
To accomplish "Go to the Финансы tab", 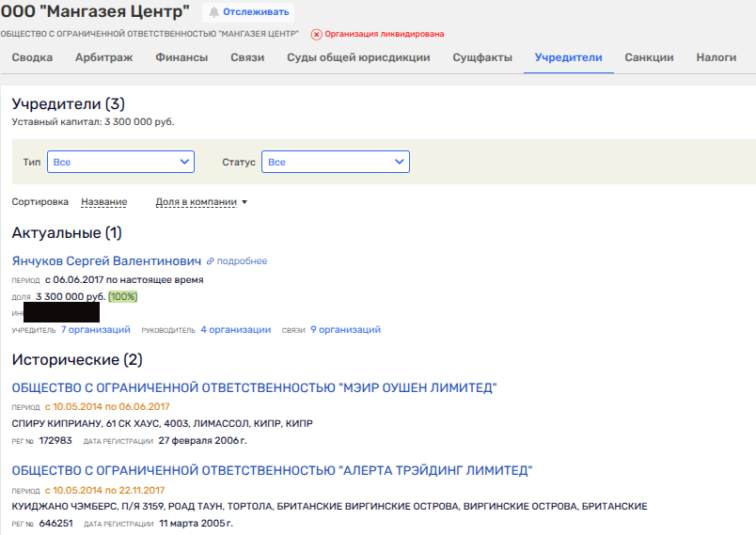I will click(x=181, y=58).
